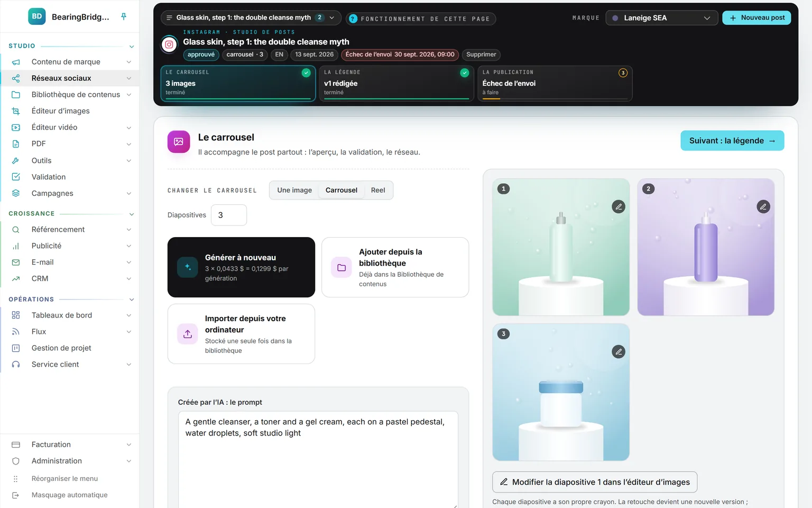Collapse the OPÉRATIONS section
Viewport: 812px width, 508px height.
(132, 300)
